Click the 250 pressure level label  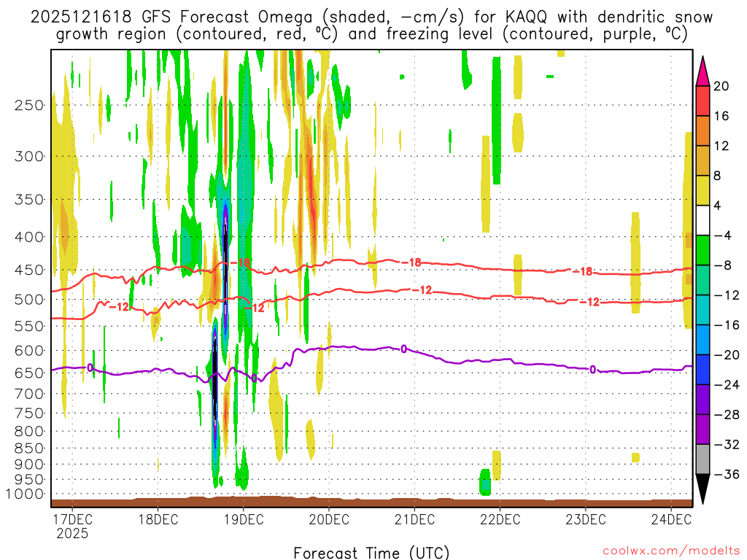coord(29,105)
